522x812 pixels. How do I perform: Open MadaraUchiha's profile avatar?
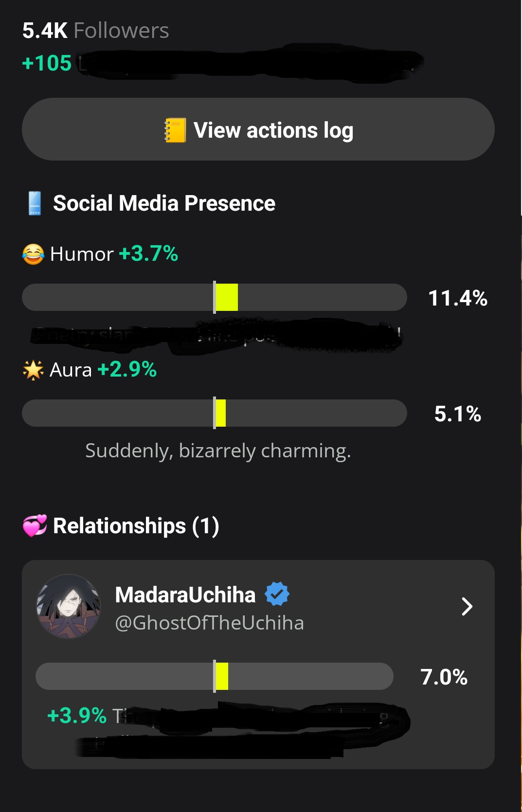[69, 606]
